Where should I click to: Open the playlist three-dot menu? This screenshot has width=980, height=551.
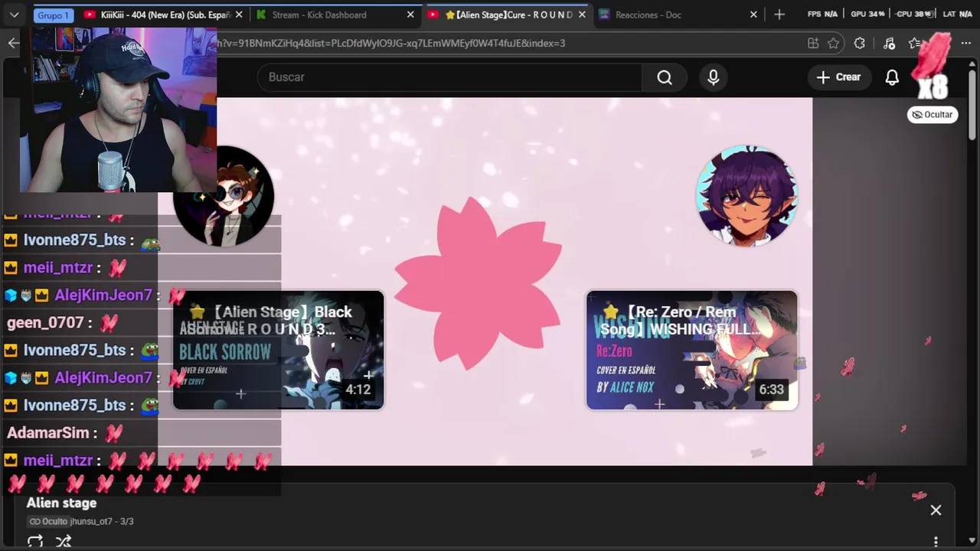(x=936, y=542)
